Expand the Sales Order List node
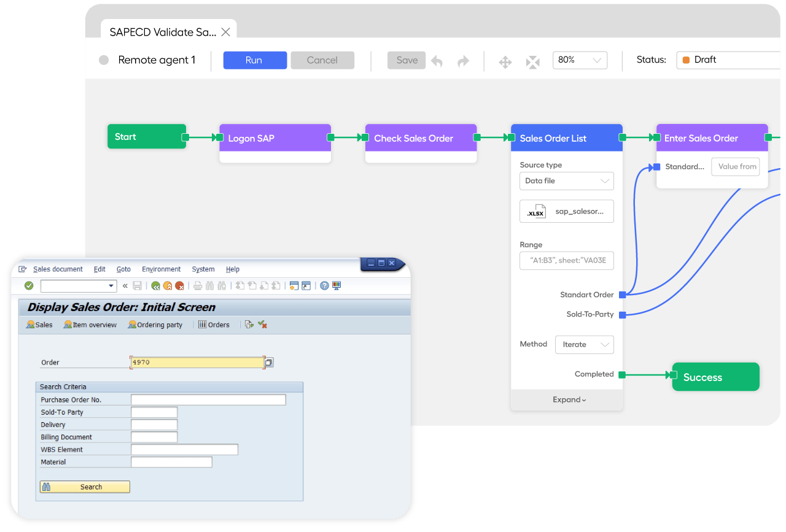 tap(569, 399)
